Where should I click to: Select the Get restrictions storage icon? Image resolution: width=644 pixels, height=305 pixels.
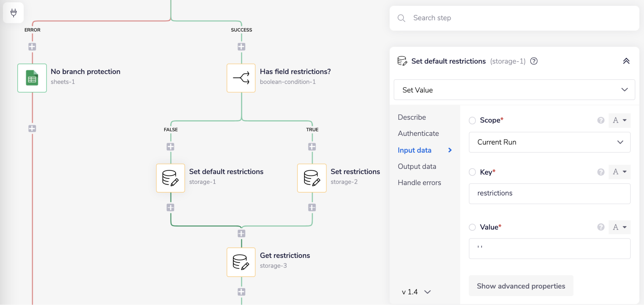(x=241, y=262)
